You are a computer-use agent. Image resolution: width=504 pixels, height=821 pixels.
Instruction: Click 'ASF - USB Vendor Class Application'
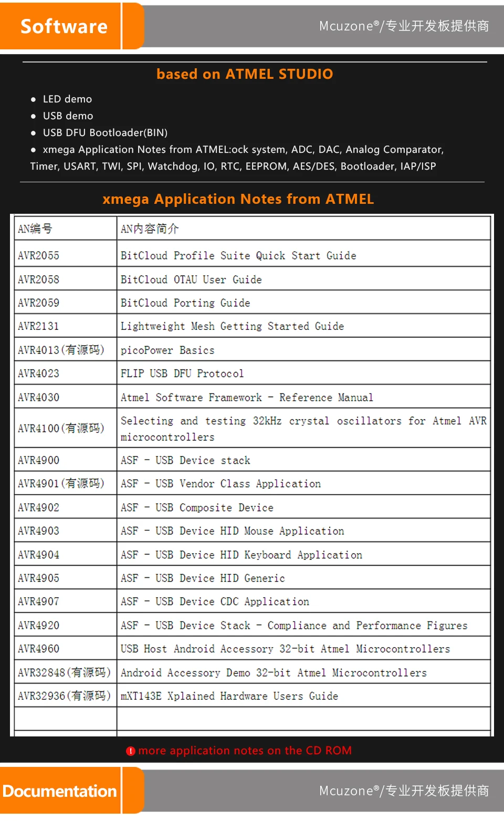(x=220, y=483)
